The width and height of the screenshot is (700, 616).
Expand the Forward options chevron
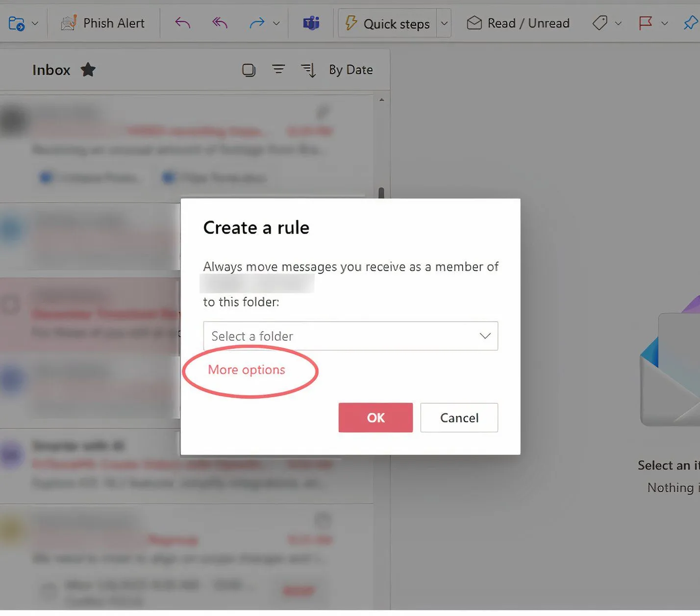276,23
